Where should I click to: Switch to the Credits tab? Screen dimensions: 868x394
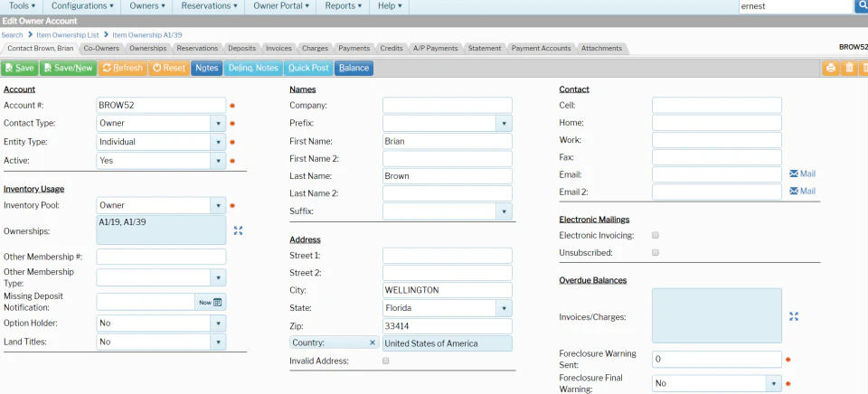point(392,48)
